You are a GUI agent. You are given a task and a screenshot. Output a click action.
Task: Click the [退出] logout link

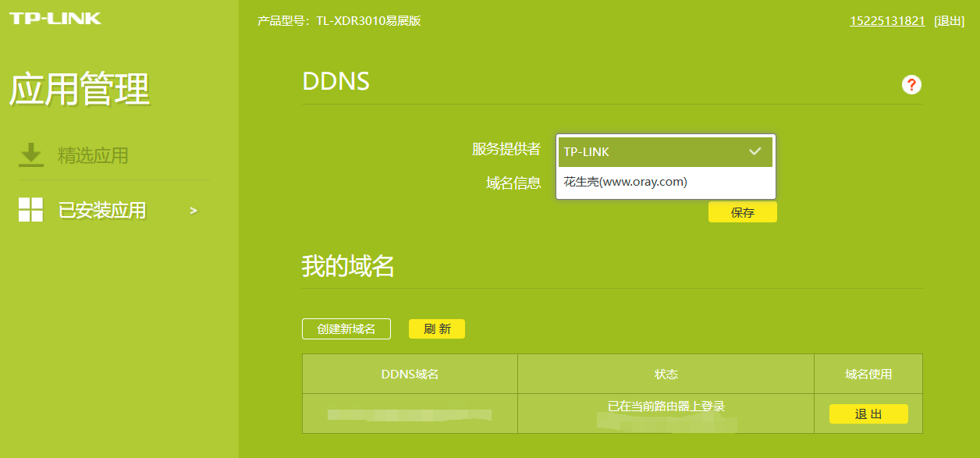(950, 21)
